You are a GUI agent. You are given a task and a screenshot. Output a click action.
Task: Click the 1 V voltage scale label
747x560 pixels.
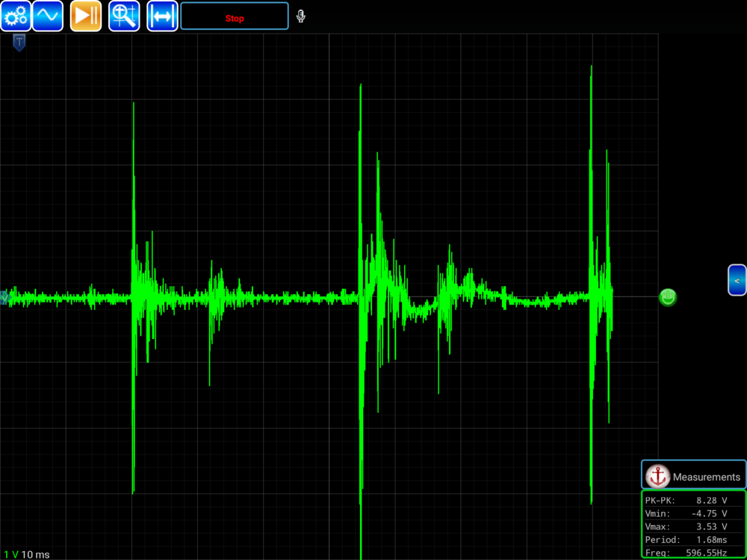(x=10, y=554)
